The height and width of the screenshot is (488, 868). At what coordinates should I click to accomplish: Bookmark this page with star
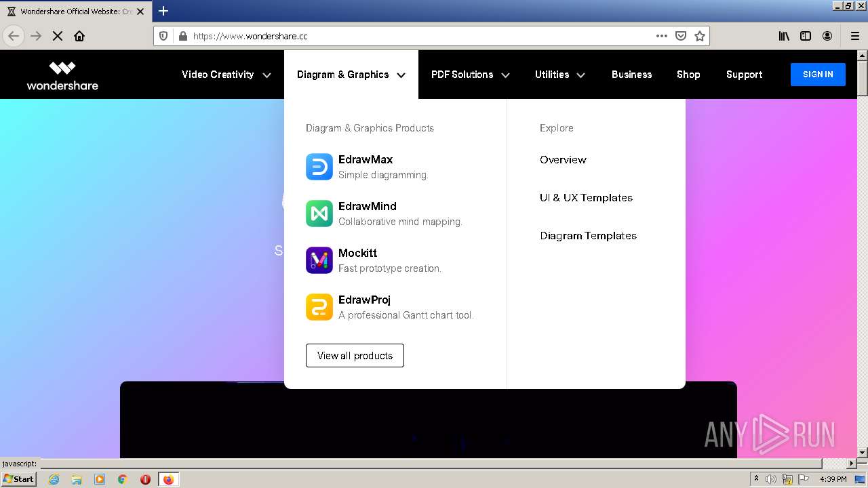click(700, 36)
